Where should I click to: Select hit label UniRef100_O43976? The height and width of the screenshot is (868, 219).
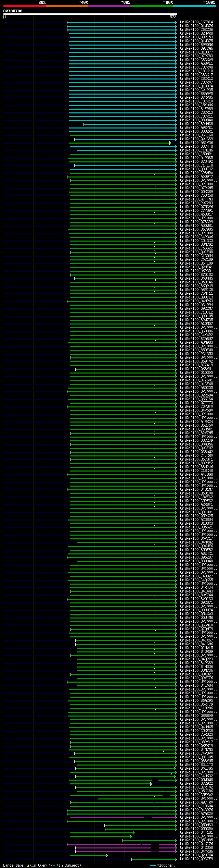pyautogui.click(x=196, y=810)
